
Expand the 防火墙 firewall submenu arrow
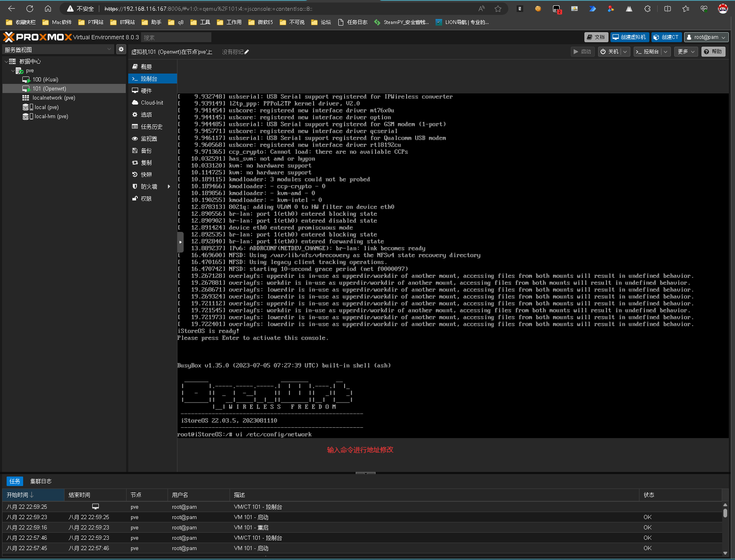[x=169, y=187]
